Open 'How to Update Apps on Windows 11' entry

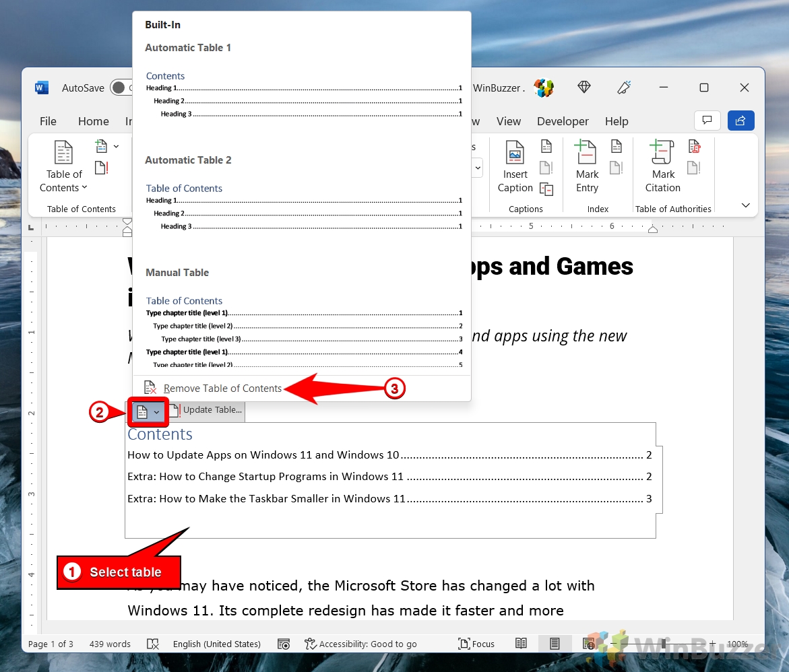[389, 455]
